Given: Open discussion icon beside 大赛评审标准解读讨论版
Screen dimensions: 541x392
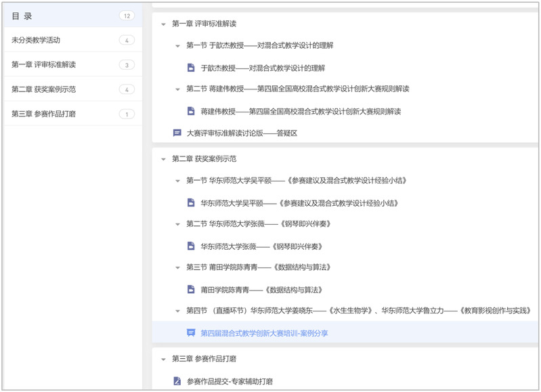Looking at the screenshot, I should pyautogui.click(x=177, y=133).
